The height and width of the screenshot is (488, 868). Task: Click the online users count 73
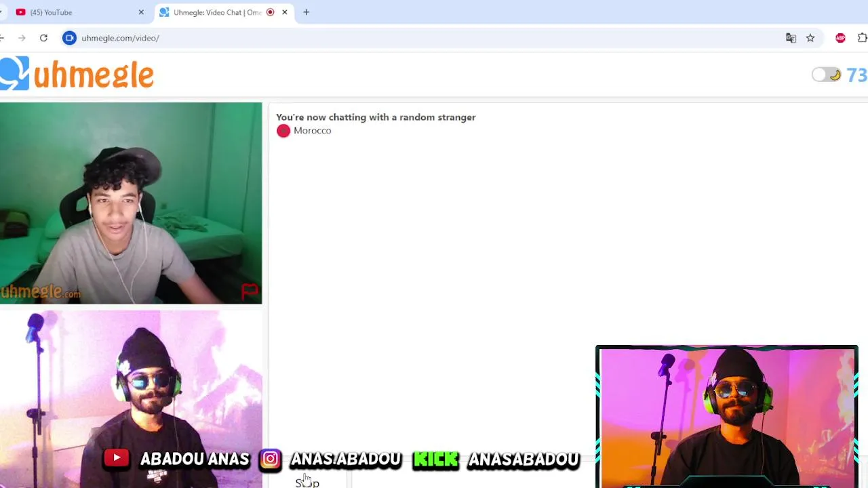point(856,75)
